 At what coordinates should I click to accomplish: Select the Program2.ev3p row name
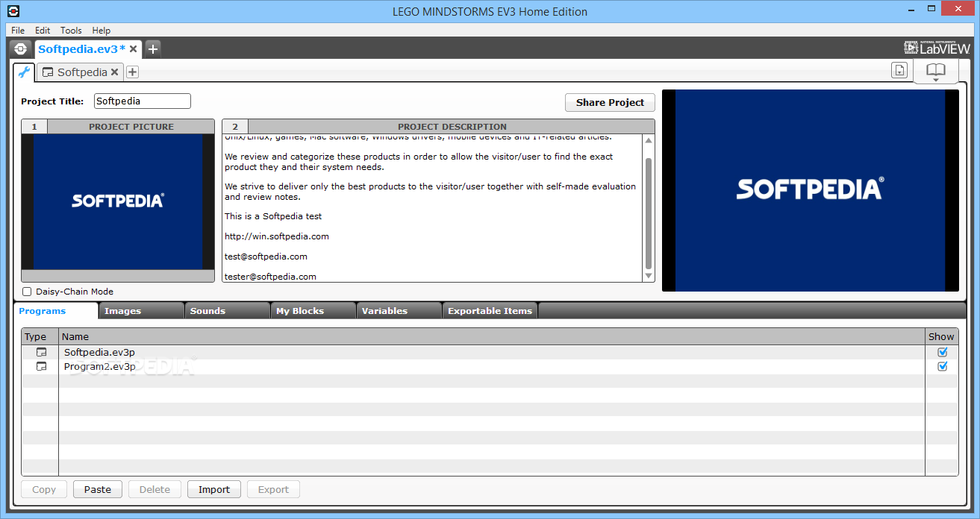point(99,366)
